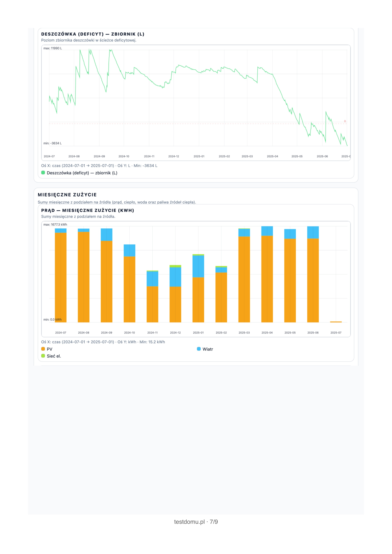Click the orange PV legend swatch

pyautogui.click(x=43, y=349)
